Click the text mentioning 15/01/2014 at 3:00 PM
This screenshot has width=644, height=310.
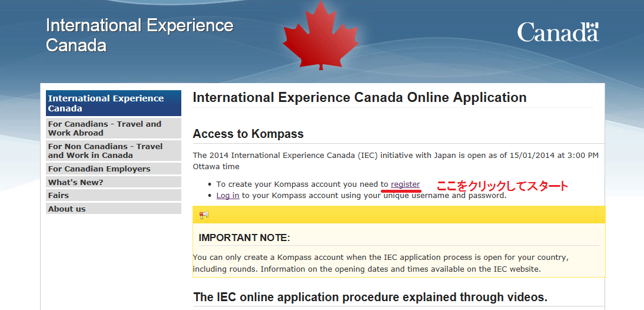click(x=396, y=161)
